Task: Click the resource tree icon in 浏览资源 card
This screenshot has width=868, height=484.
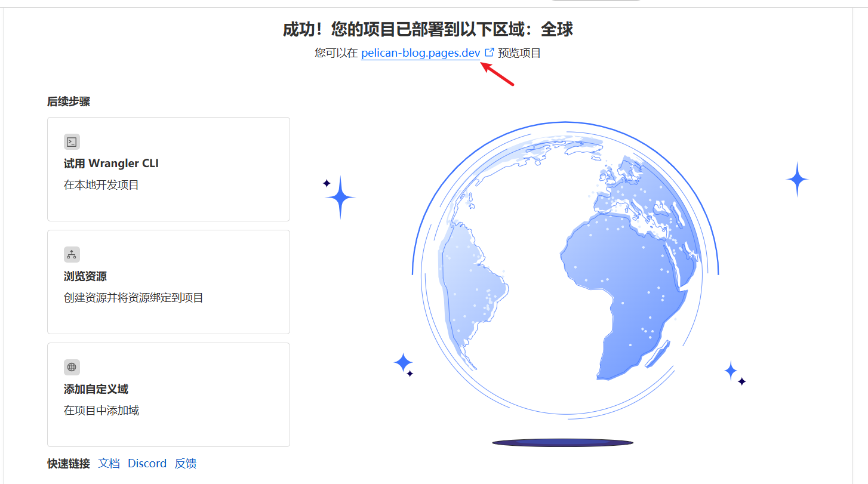Action: 72,255
